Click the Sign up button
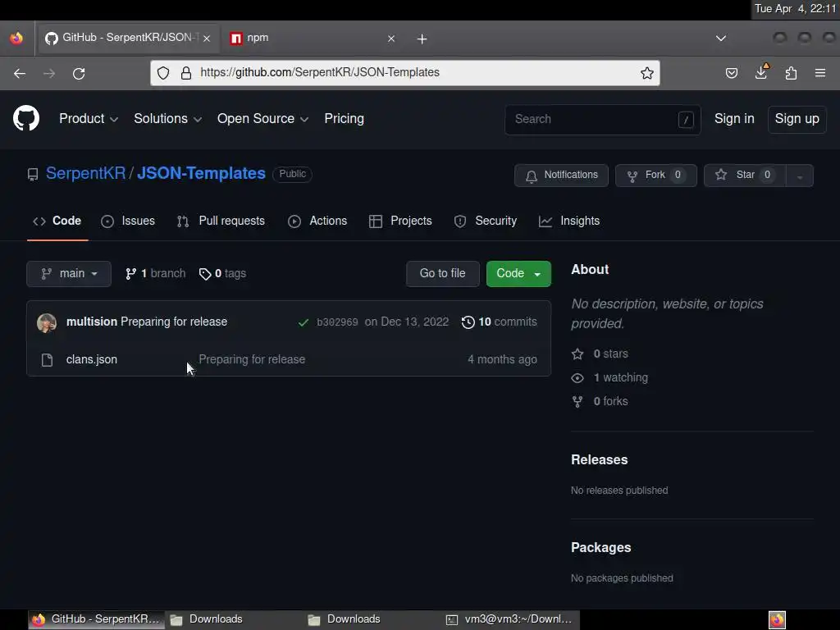The image size is (840, 630). coord(797,118)
